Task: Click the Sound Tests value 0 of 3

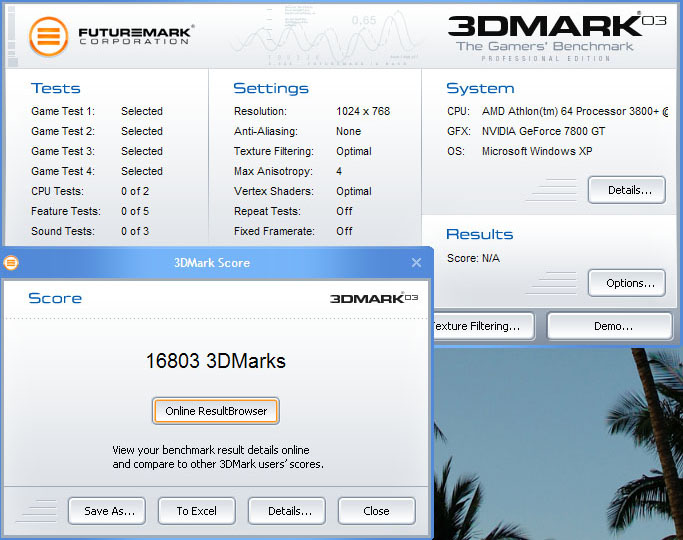Action: pyautogui.click(x=135, y=231)
